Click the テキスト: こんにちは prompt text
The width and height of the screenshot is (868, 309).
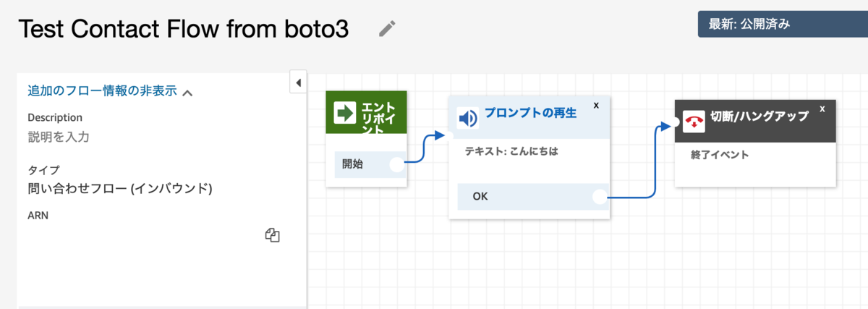point(511,152)
